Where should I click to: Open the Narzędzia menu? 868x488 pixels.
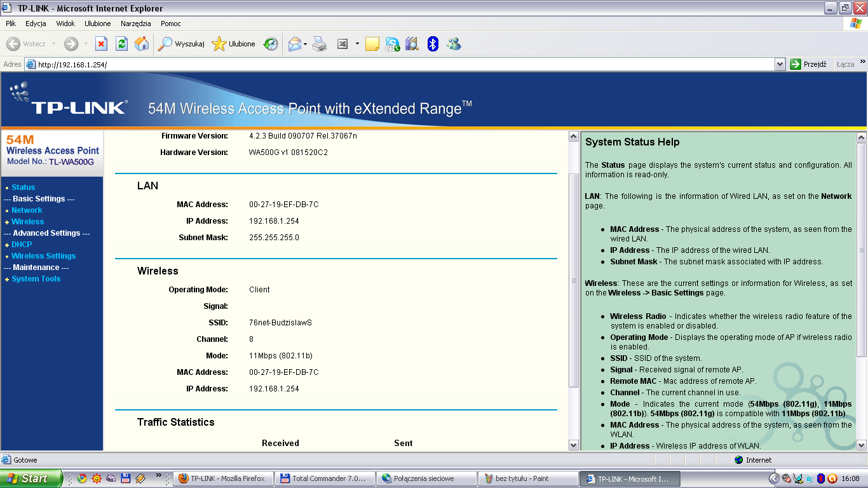[136, 24]
